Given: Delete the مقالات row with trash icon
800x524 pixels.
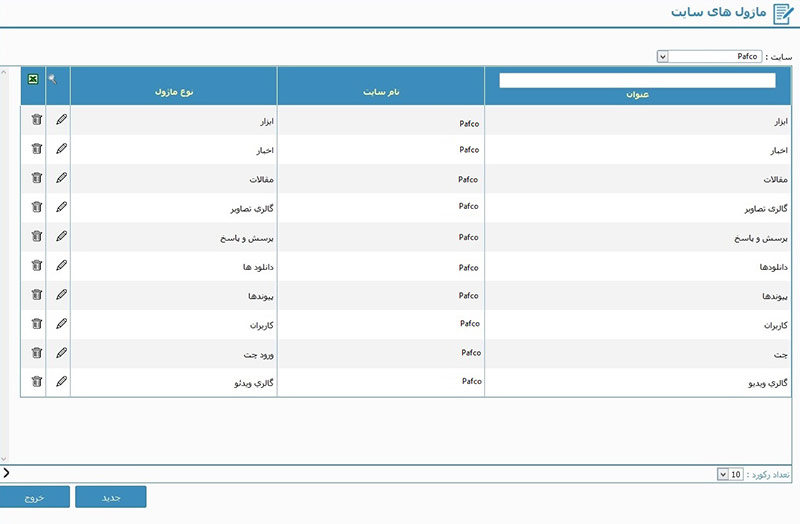Looking at the screenshot, I should (37, 178).
